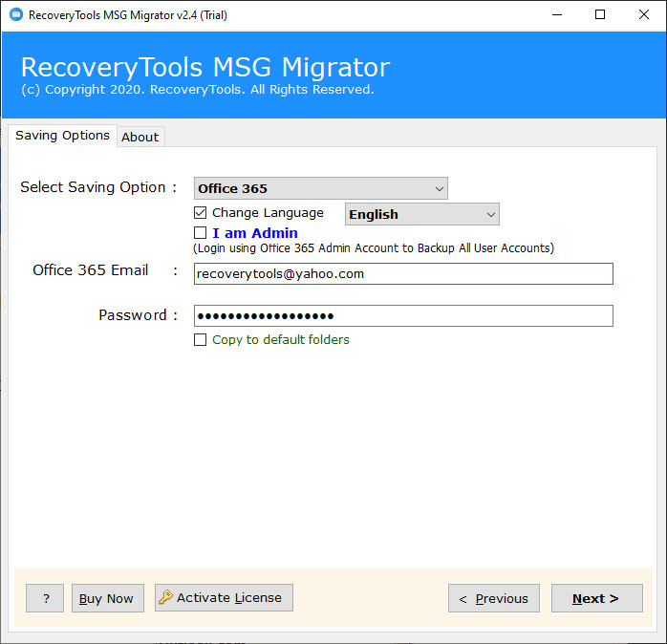Click the "Change Language" label text
The image size is (667, 644).
click(x=268, y=213)
